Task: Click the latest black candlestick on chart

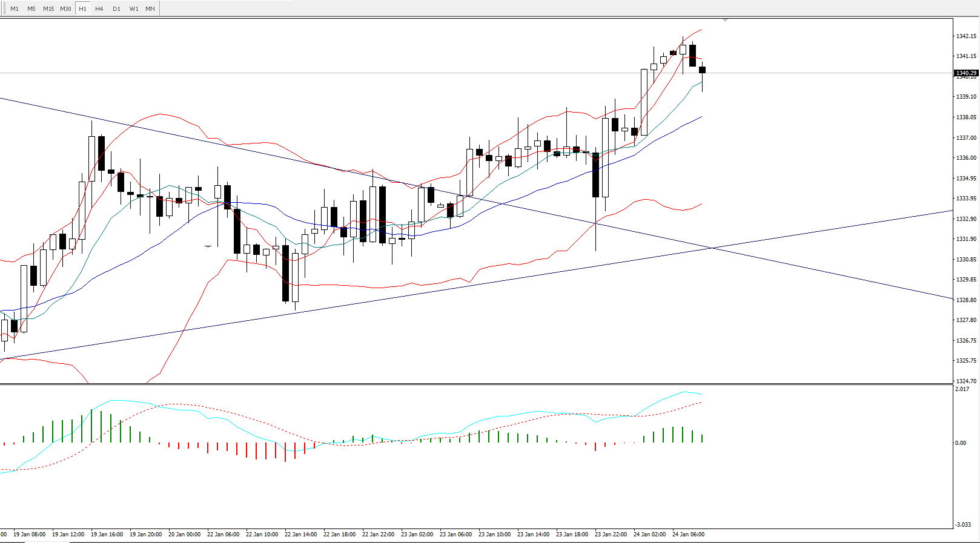Action: tap(702, 70)
